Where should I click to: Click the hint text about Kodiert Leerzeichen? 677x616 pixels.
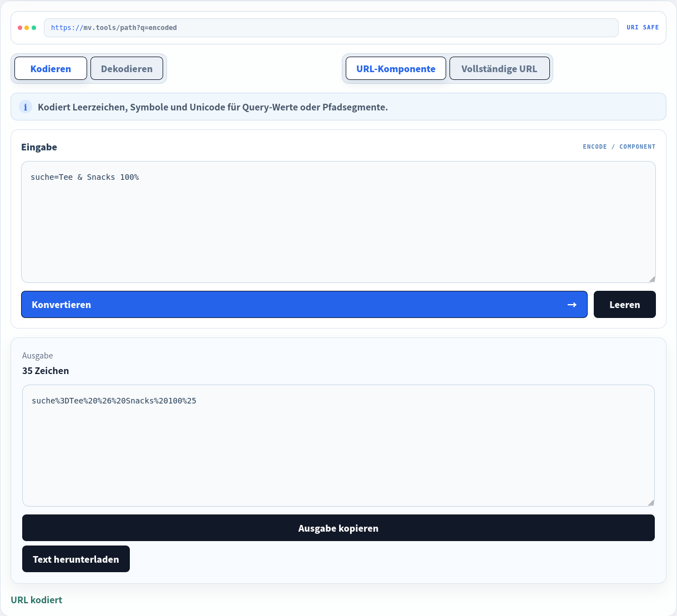click(213, 107)
